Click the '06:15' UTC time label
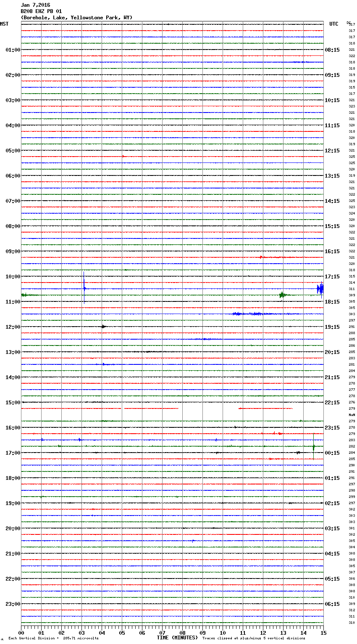The width and height of the screenshot is (357, 644). (332, 604)
